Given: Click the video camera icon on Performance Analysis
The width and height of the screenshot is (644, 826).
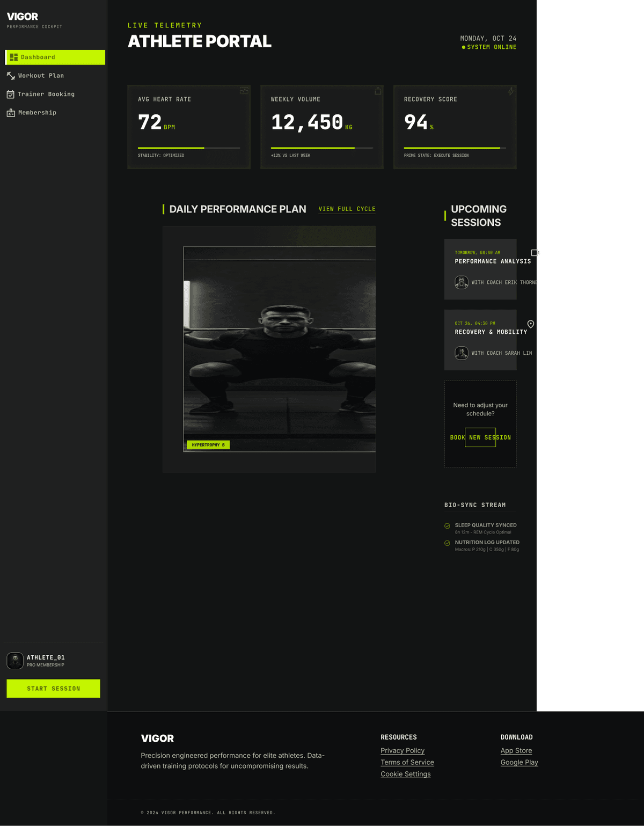Looking at the screenshot, I should pyautogui.click(x=535, y=253).
